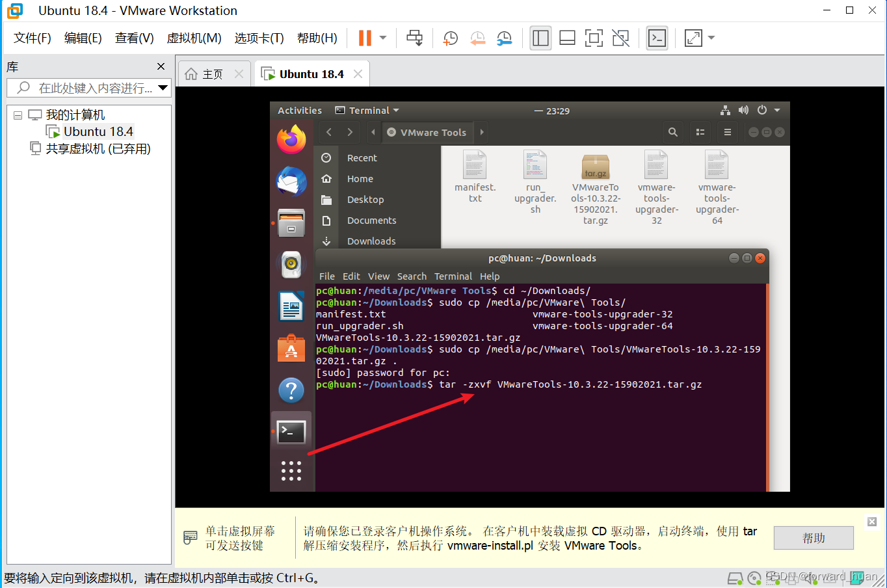The width and height of the screenshot is (887, 588).
Task: Click the send Ctrl+Alt+Del toolbar icon
Action: [x=414, y=38]
